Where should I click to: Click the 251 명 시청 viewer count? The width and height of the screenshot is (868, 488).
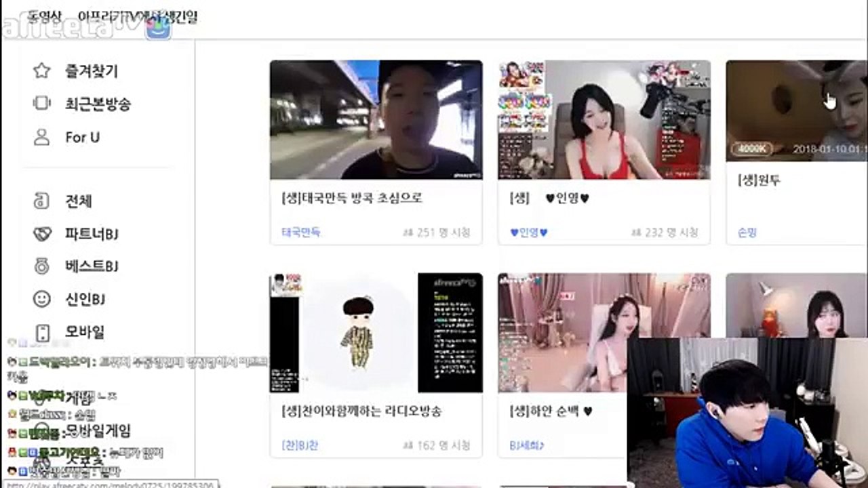pos(437,232)
